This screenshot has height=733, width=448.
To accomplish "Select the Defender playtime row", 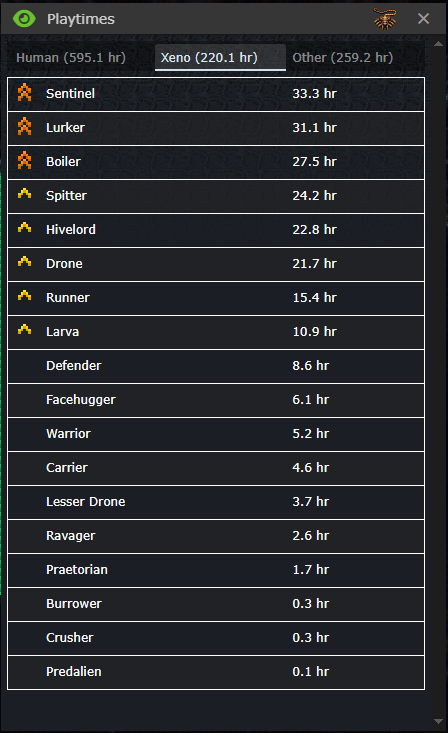I will pos(216,366).
